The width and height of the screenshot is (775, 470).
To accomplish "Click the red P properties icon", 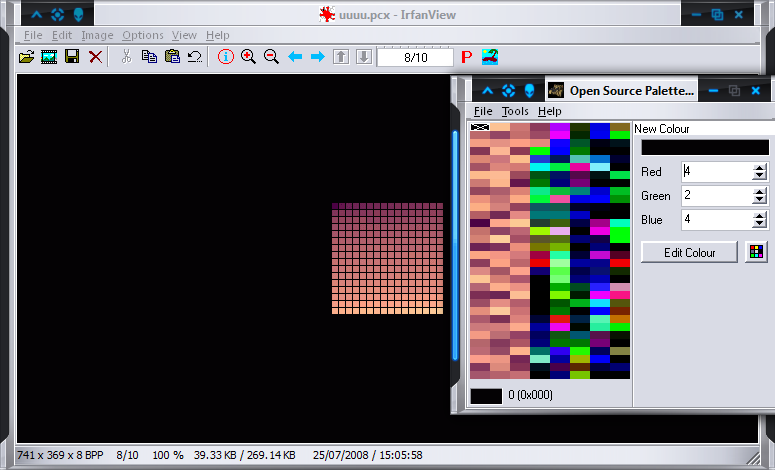I will (x=466, y=57).
